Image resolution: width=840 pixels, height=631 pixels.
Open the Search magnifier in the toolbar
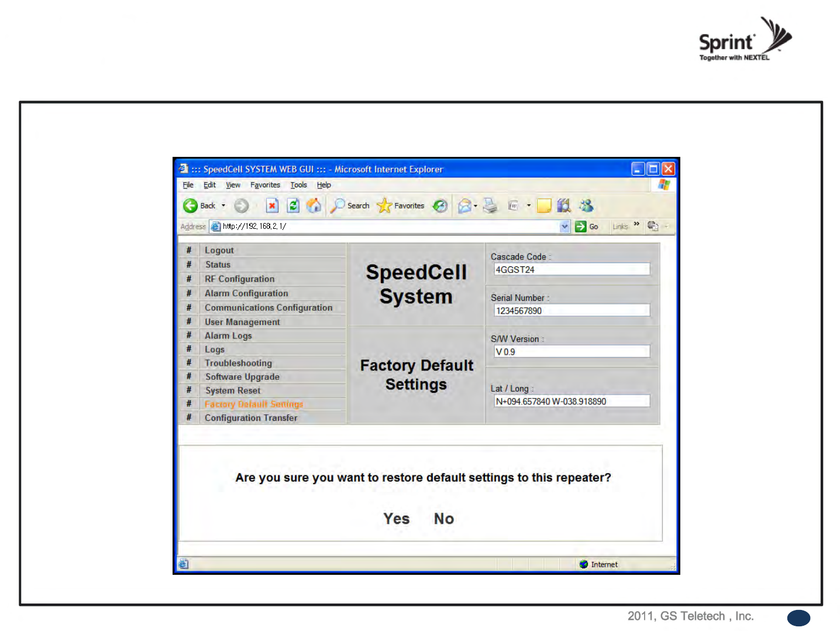pos(338,205)
